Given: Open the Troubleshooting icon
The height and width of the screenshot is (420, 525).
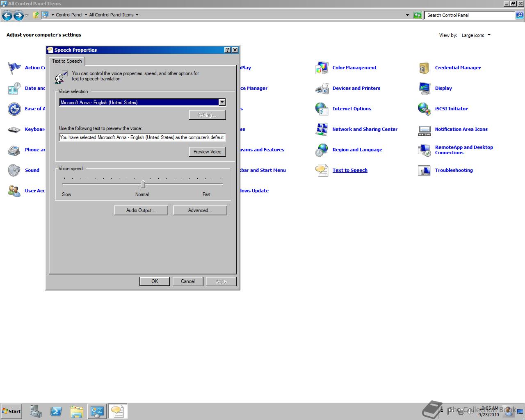Looking at the screenshot, I should [425, 171].
